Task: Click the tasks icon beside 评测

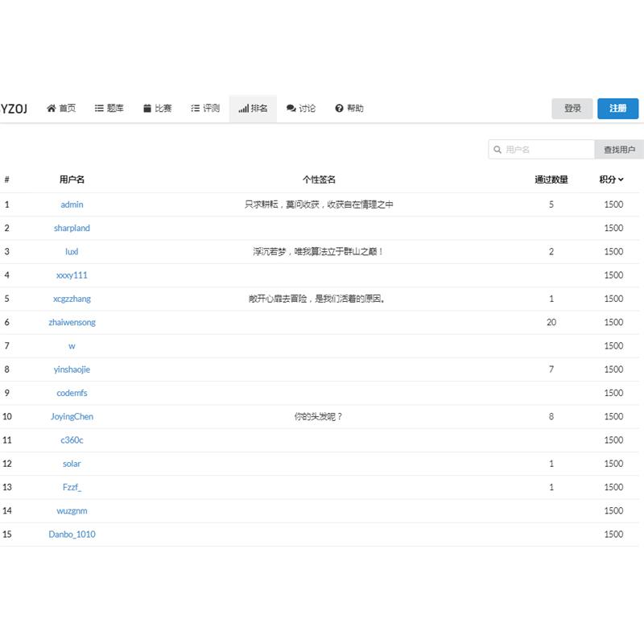Action: pyautogui.click(x=195, y=109)
